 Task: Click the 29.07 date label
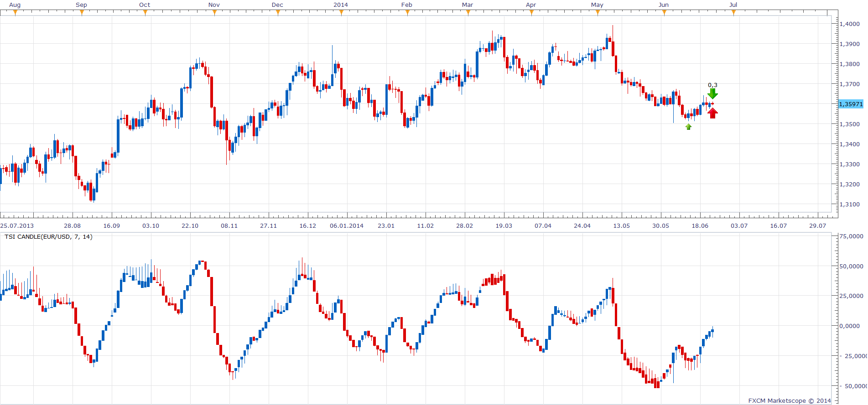tap(817, 226)
